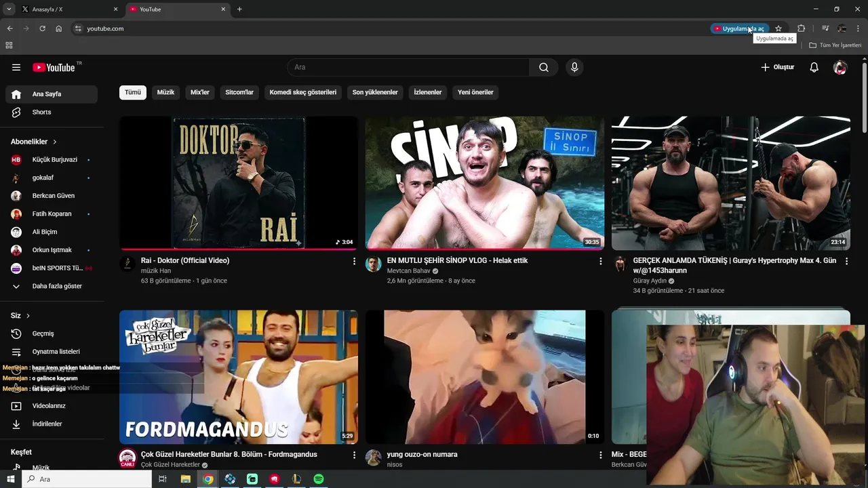This screenshot has height=488, width=868.
Task: Play Guray's Hypertrophy Max video thumbnail
Action: click(x=731, y=183)
